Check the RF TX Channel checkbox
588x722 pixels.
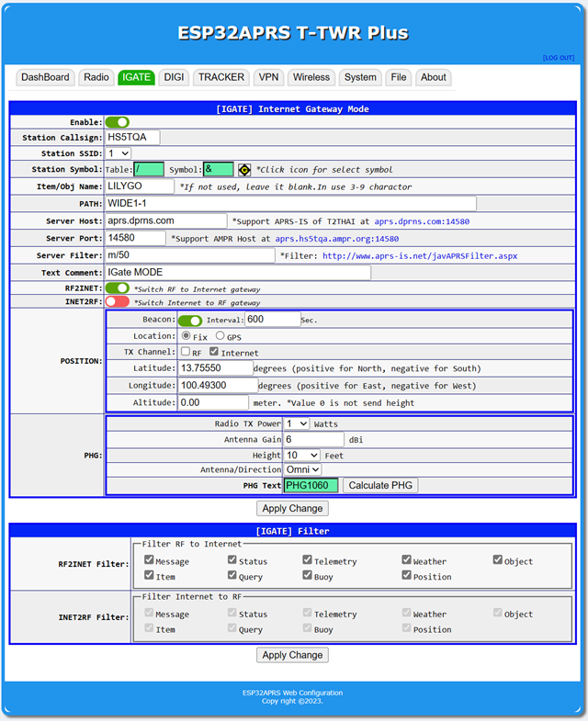(186, 351)
